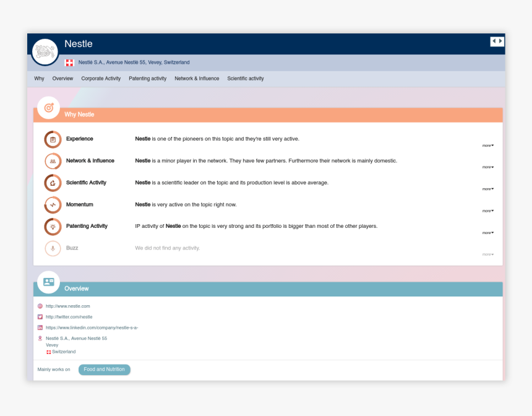Go to the Scientific activity tab
Image resolution: width=532 pixels, height=416 pixels.
pos(245,79)
